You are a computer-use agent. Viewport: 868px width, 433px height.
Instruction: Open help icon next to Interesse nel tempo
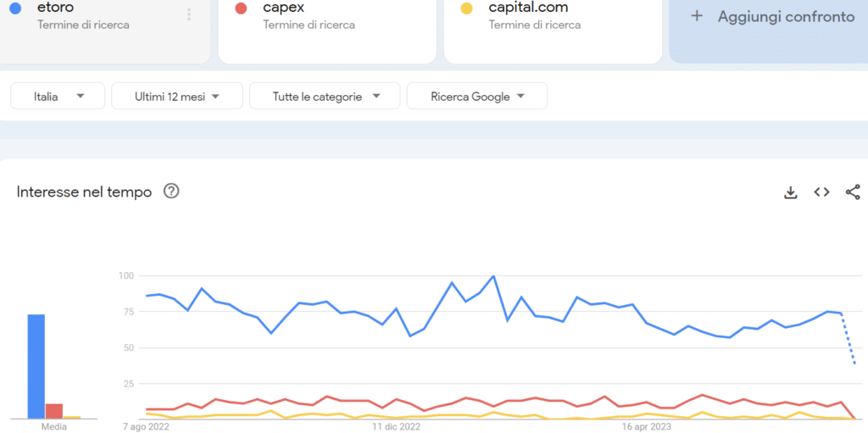point(171,192)
